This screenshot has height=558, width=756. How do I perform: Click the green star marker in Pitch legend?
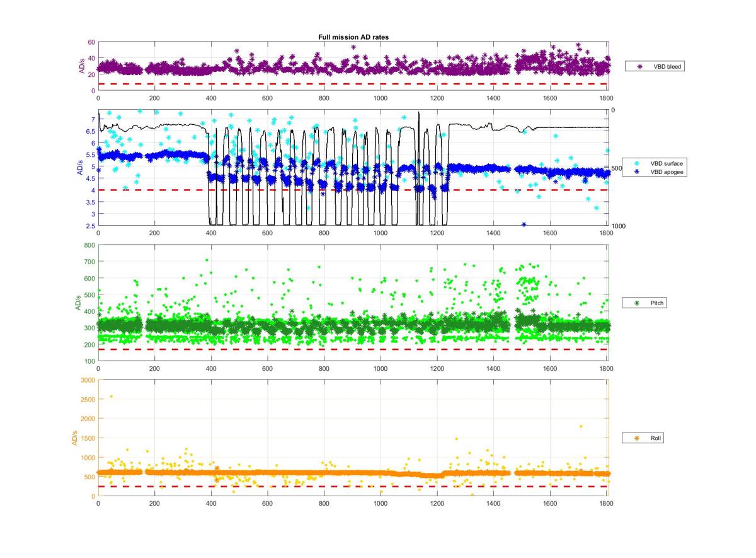636,303
